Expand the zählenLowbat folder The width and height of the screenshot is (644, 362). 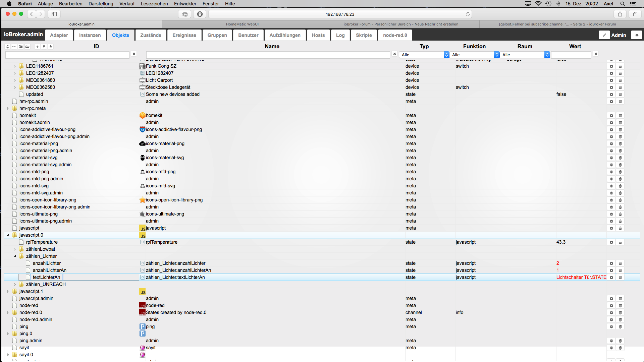coord(15,249)
